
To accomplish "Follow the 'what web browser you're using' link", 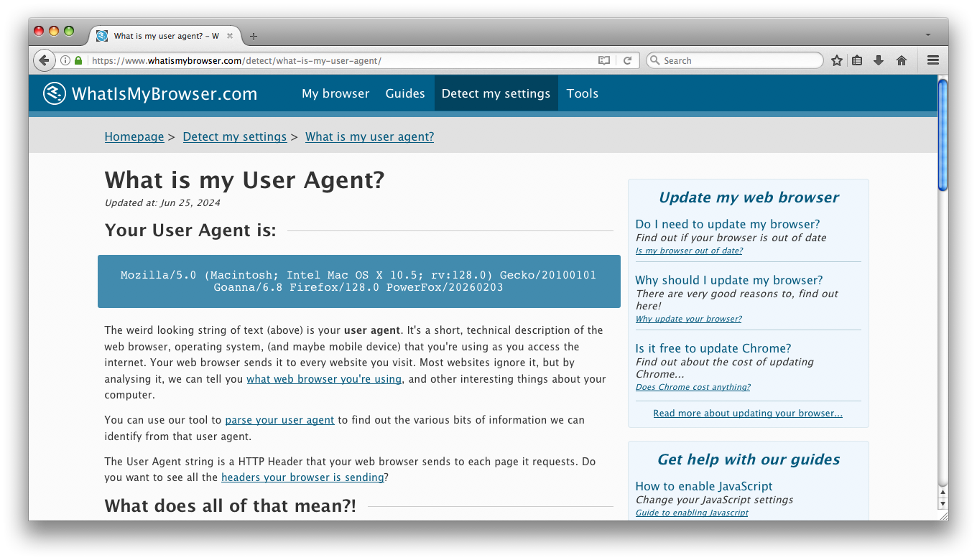I will coord(324,378).
